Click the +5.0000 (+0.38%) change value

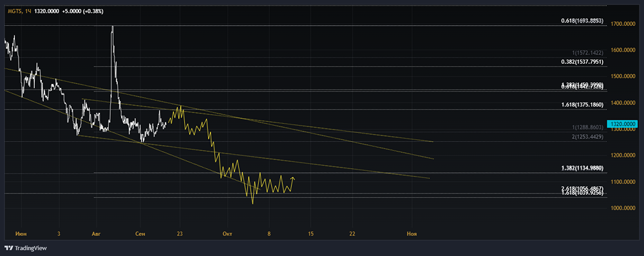[x=82, y=12]
